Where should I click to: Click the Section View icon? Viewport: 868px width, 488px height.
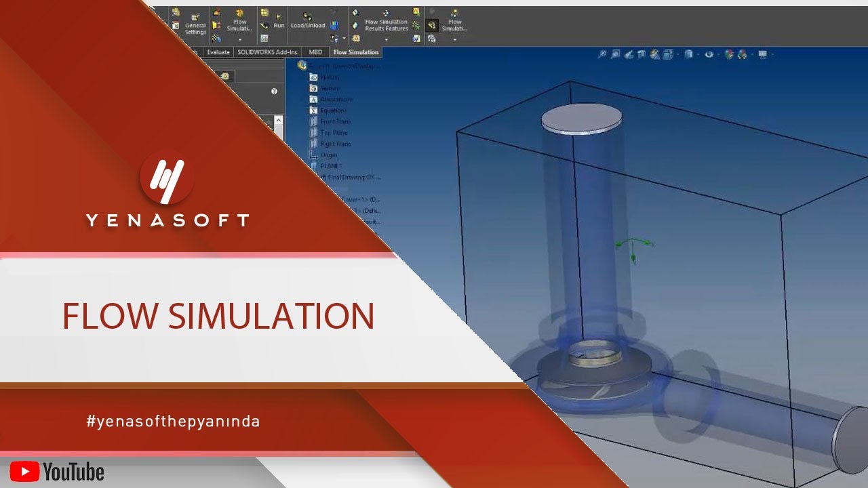tap(642, 54)
